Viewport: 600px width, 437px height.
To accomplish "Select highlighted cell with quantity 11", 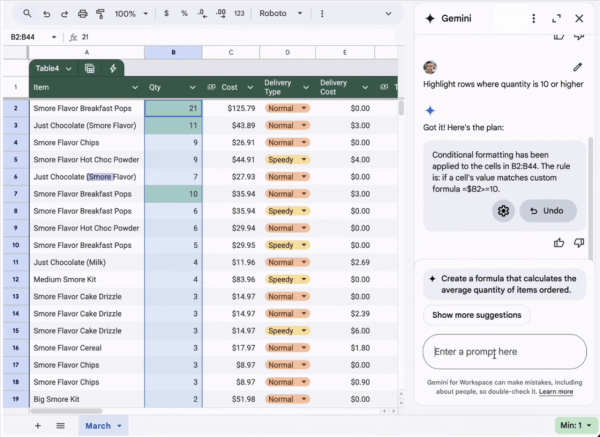I will pyautogui.click(x=173, y=126).
